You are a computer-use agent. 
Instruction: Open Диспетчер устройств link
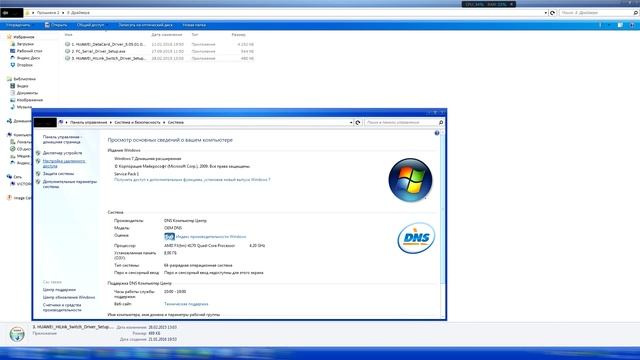tap(62, 153)
